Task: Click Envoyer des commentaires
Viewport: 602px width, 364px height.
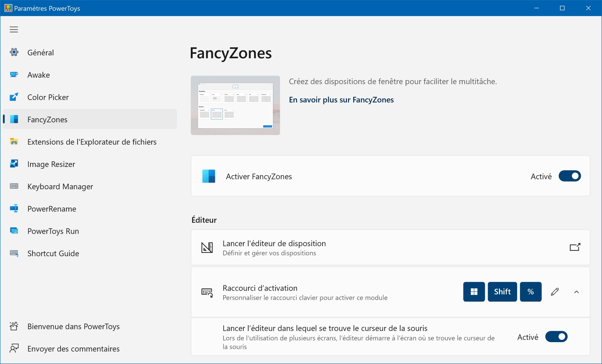Action: tap(90, 349)
